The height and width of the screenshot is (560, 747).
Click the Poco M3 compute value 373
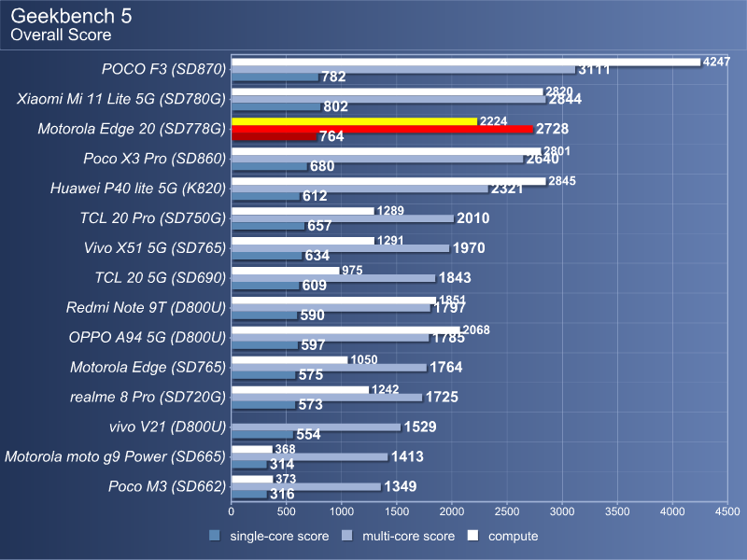[286, 479]
